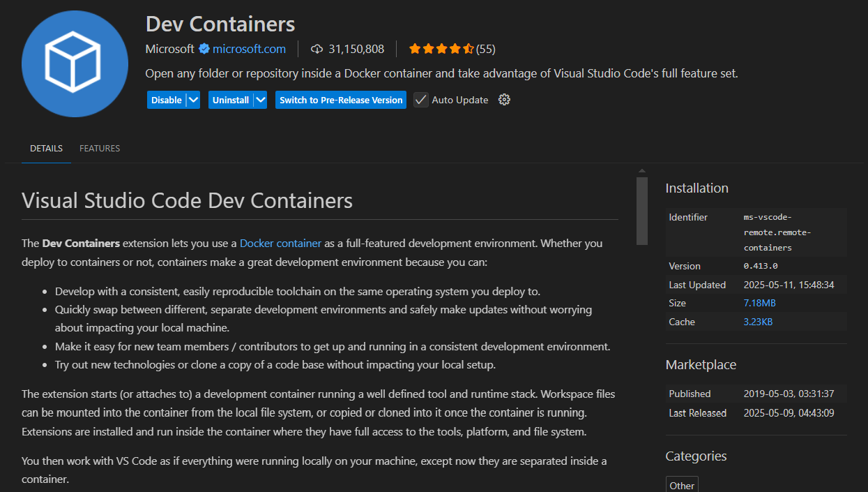This screenshot has width=868, height=492.
Task: Click the star rating with 55 reviews
Action: [452, 49]
